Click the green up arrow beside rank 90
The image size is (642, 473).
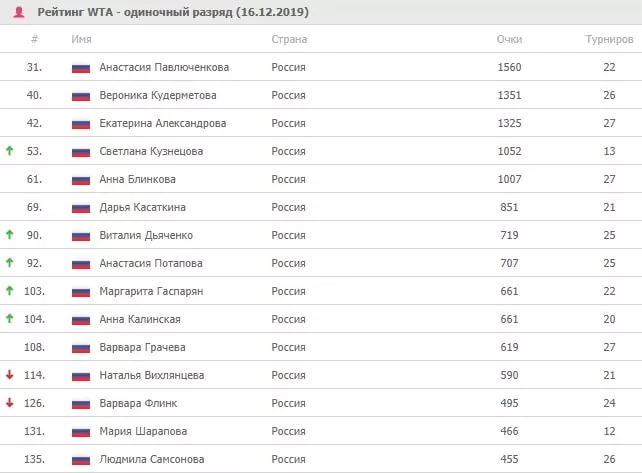coord(9,235)
